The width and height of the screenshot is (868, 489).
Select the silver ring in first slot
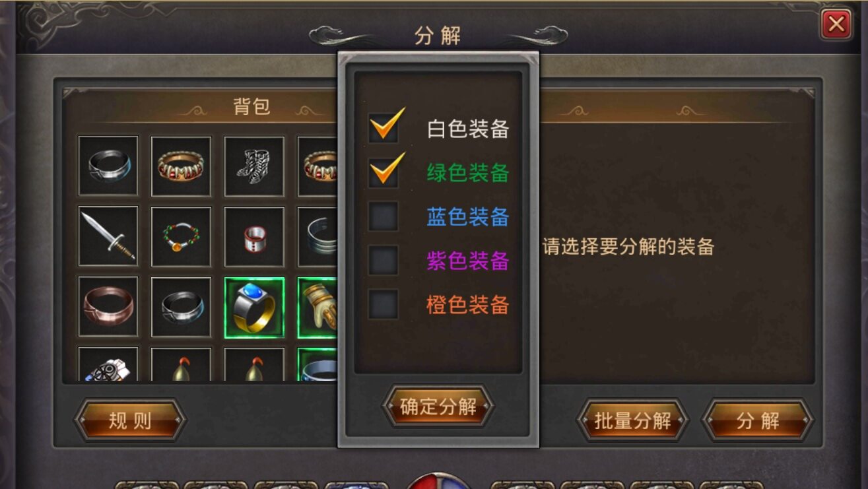click(108, 166)
